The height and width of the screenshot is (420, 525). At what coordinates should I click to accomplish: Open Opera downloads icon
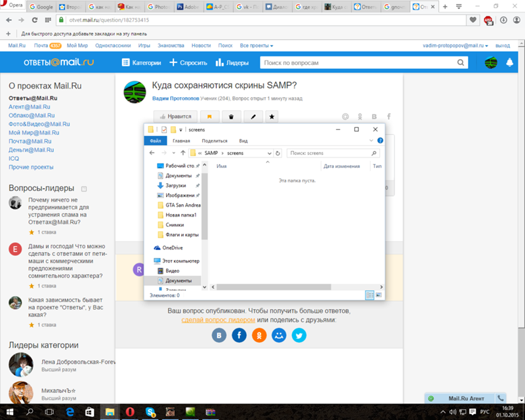point(503,20)
